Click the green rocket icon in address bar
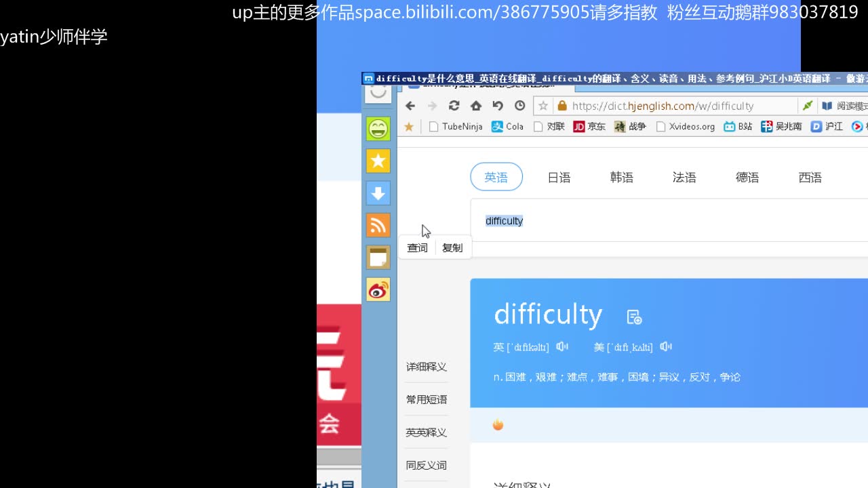The width and height of the screenshot is (868, 488). pyautogui.click(x=807, y=106)
